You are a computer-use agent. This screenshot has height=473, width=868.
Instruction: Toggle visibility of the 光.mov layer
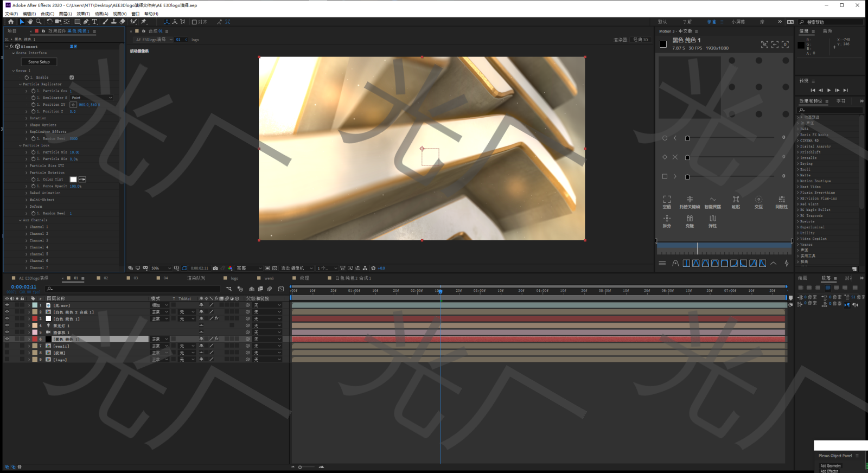tap(7, 305)
